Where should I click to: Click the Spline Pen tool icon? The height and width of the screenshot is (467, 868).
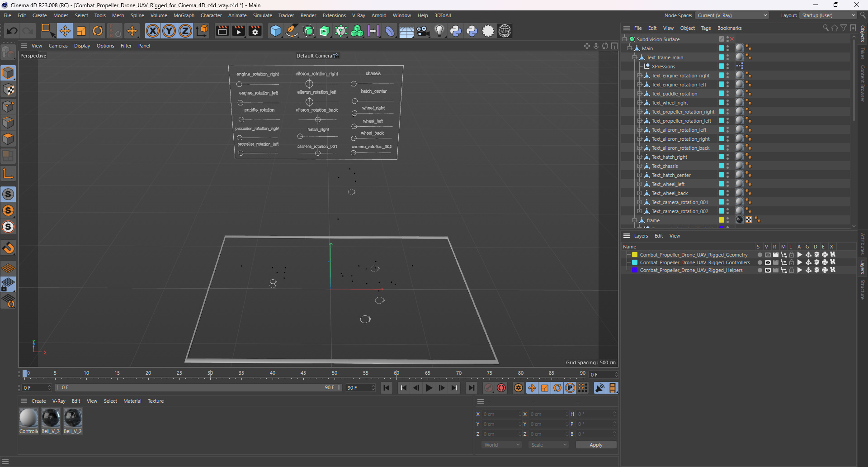click(292, 31)
